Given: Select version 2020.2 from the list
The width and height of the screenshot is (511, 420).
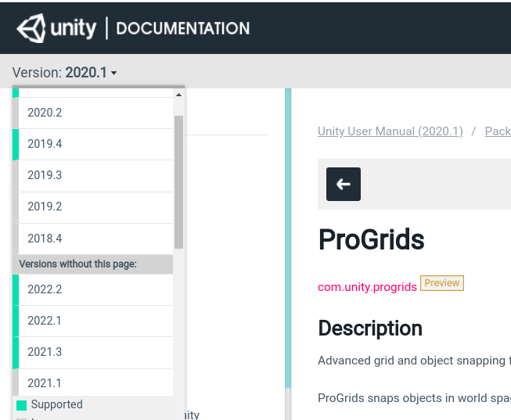Looking at the screenshot, I should click(45, 113).
